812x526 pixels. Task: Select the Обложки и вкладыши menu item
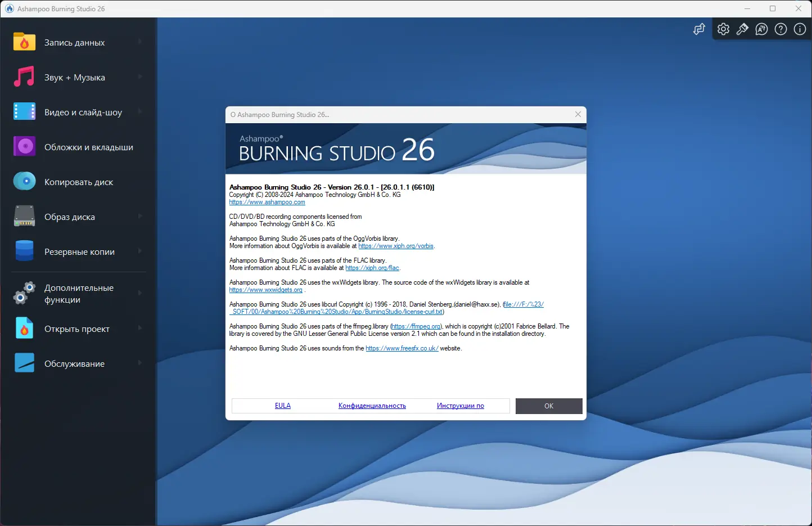click(x=78, y=147)
